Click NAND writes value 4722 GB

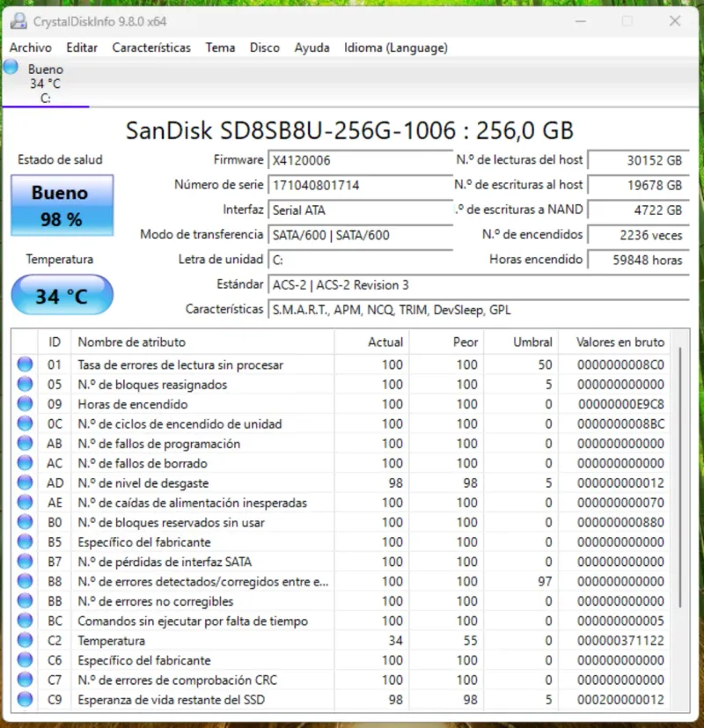coord(638,210)
